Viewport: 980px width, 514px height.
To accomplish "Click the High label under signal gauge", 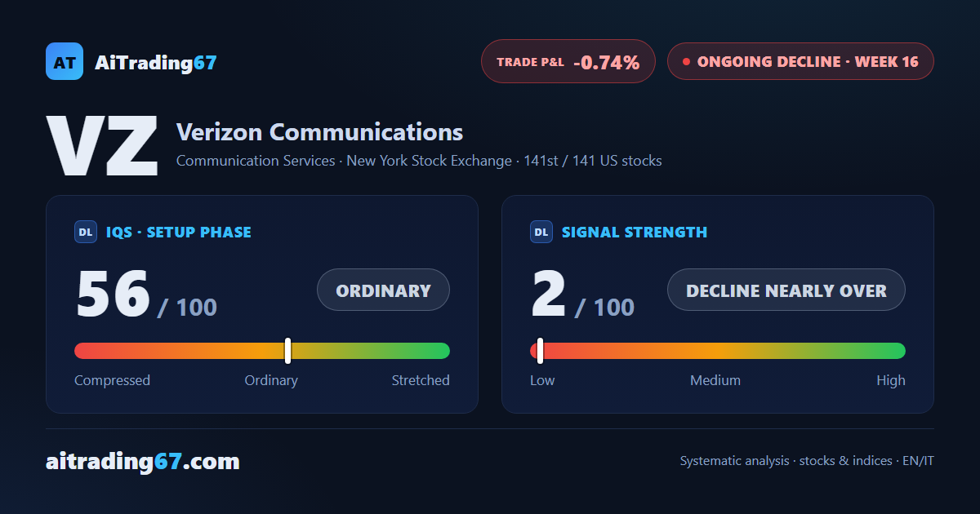I will [x=891, y=380].
